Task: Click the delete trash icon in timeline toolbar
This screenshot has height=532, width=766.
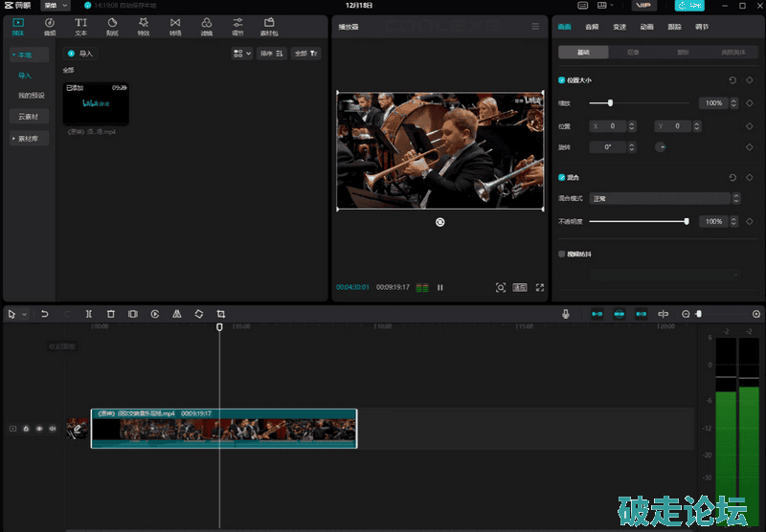Action: point(110,314)
